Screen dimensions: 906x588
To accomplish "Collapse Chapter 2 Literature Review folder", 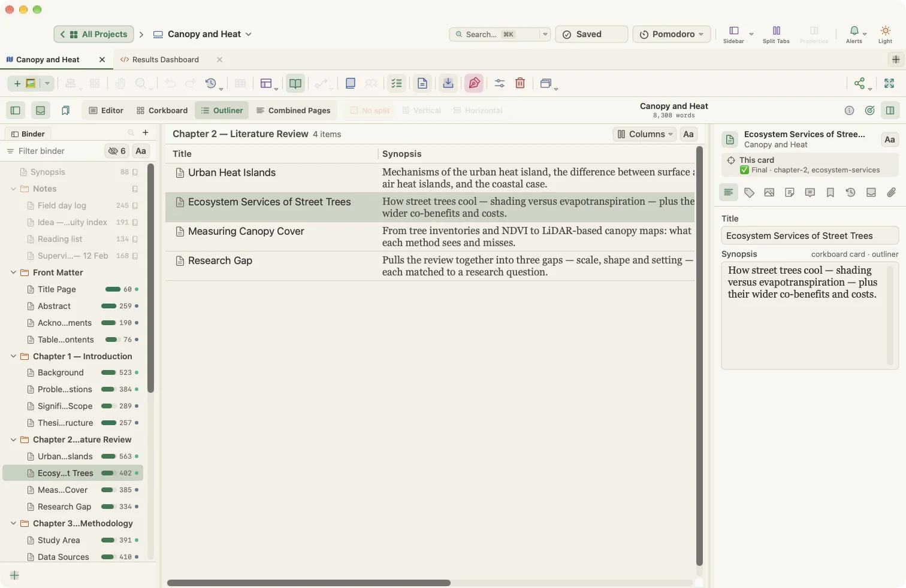I will pos(13,440).
